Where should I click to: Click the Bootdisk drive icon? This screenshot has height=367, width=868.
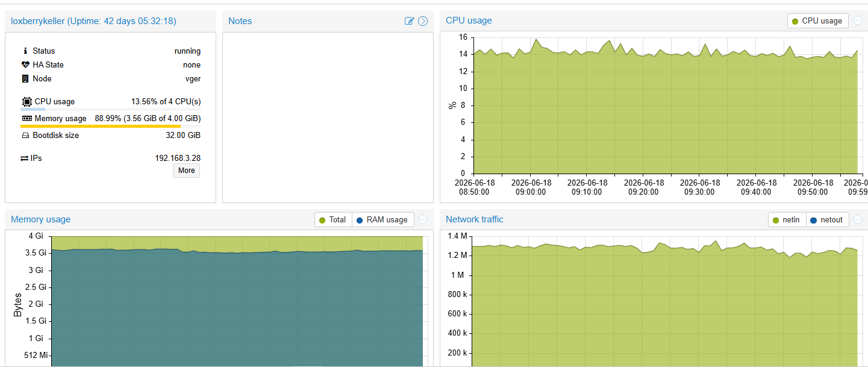25,136
